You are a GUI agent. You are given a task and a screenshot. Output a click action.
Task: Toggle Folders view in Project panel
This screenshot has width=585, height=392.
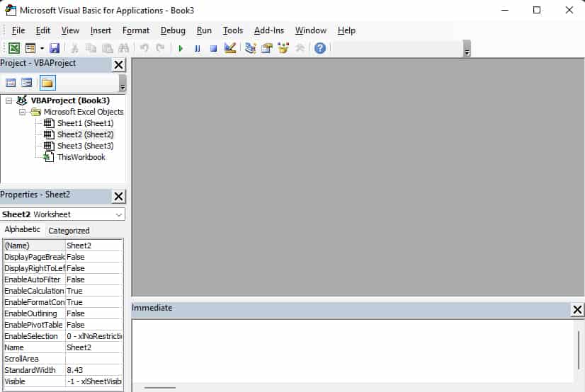point(47,83)
